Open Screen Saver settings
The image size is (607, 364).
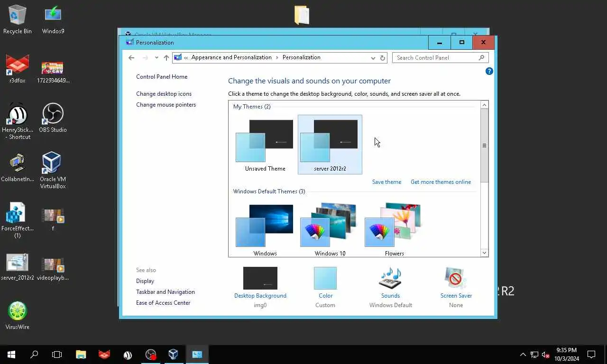click(456, 287)
